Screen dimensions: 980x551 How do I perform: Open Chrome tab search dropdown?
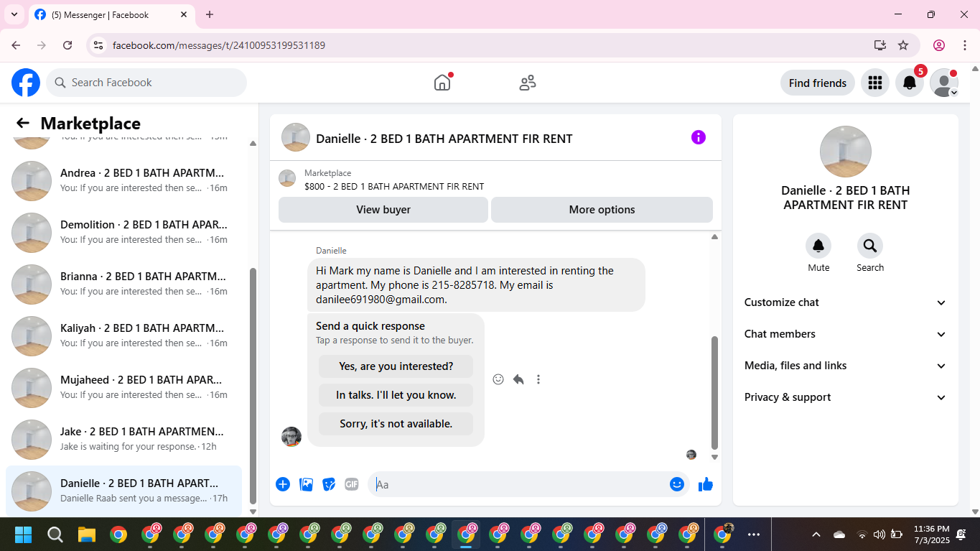coord(14,14)
